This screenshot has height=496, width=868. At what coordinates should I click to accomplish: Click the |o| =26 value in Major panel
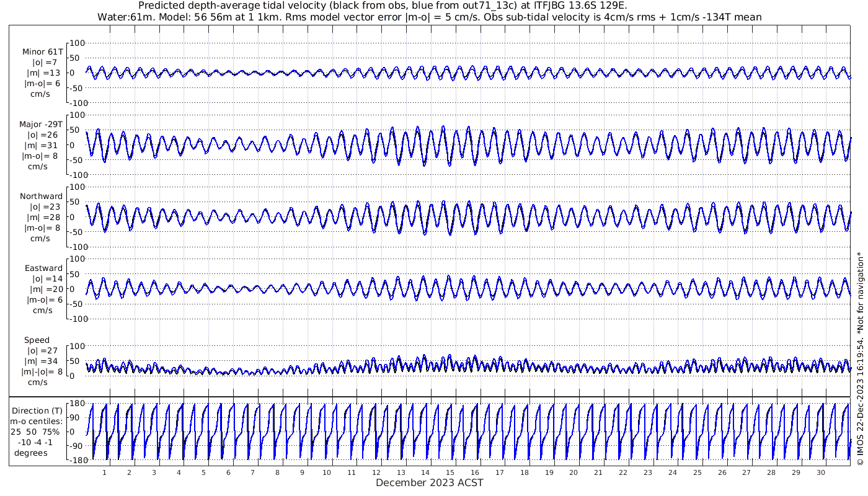(x=42, y=135)
